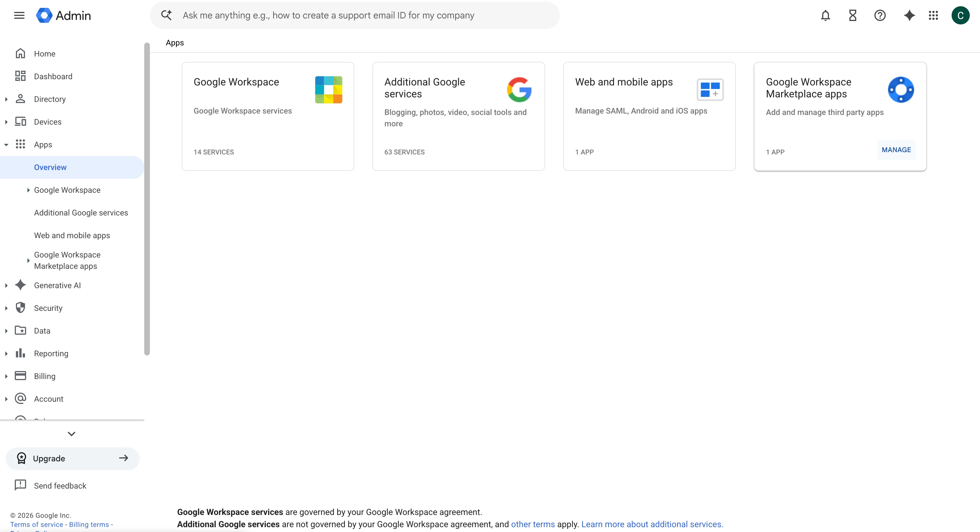Click the search sparkle magnifier icon
The width and height of the screenshot is (980, 532).
(x=166, y=15)
